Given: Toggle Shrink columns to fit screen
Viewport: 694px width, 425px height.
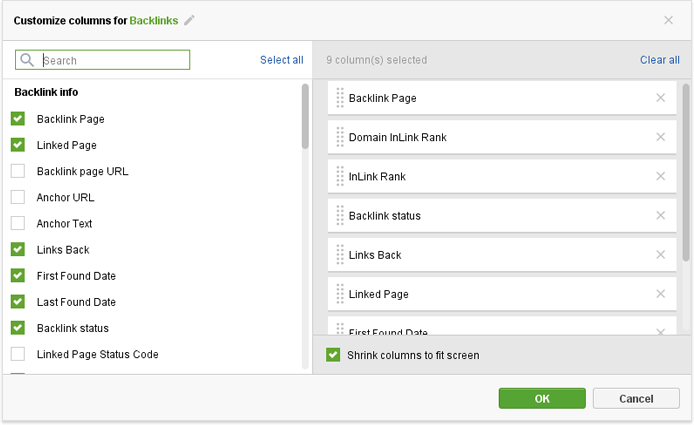Looking at the screenshot, I should coord(333,355).
